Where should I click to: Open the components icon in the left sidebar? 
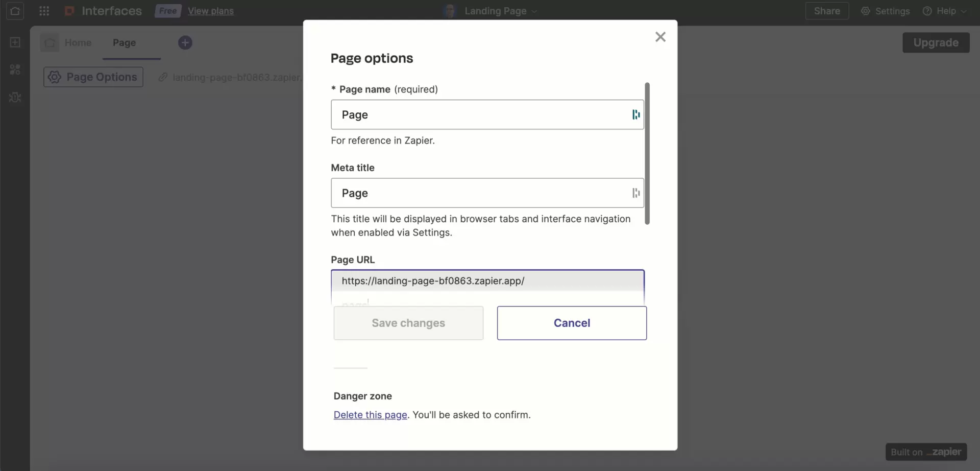pyautogui.click(x=15, y=69)
